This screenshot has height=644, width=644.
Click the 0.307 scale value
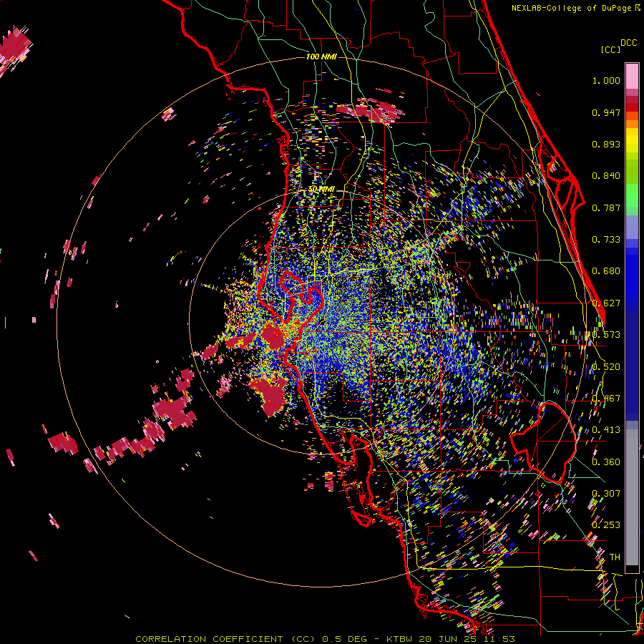606,494
